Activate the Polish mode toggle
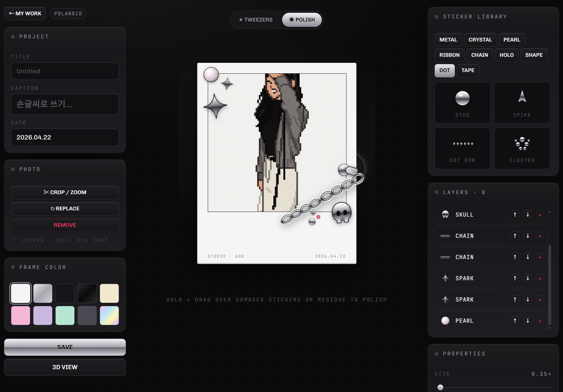 point(302,20)
